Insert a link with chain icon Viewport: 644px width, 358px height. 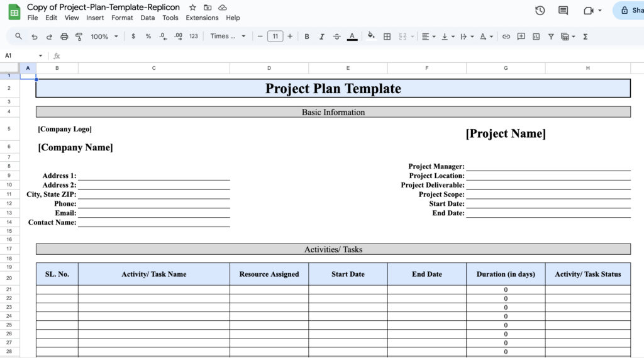tap(506, 36)
